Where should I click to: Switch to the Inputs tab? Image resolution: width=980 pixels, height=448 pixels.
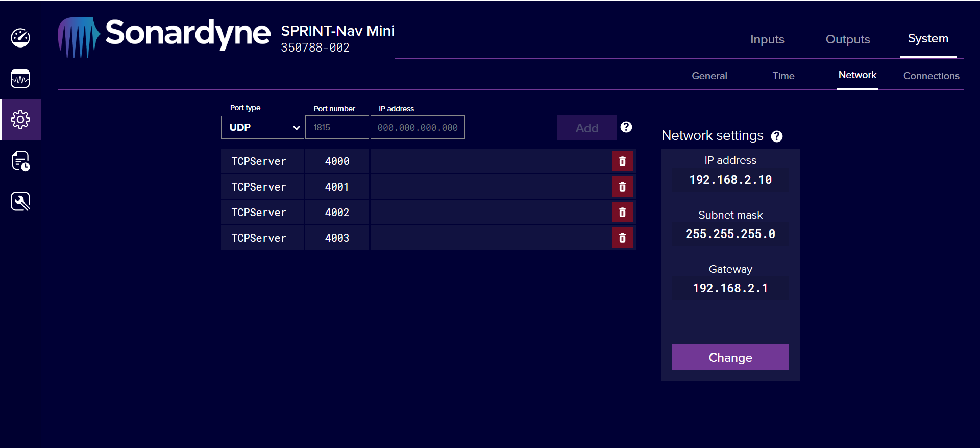[767, 39]
